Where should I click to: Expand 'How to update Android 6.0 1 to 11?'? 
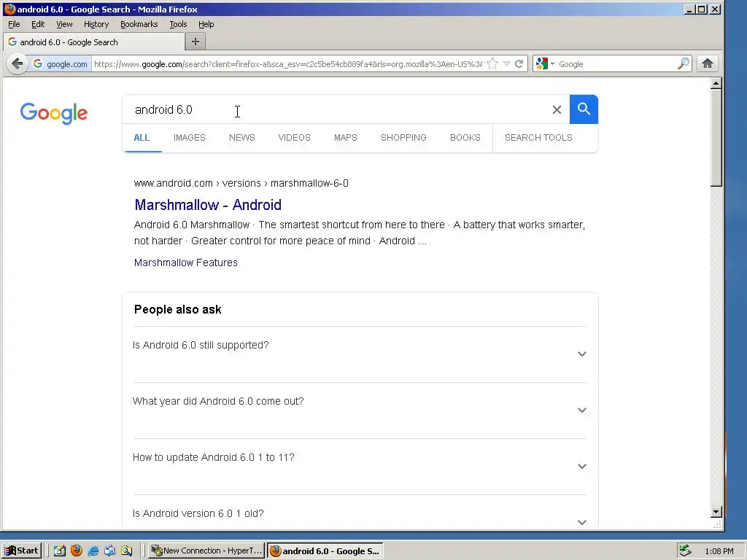click(360, 466)
